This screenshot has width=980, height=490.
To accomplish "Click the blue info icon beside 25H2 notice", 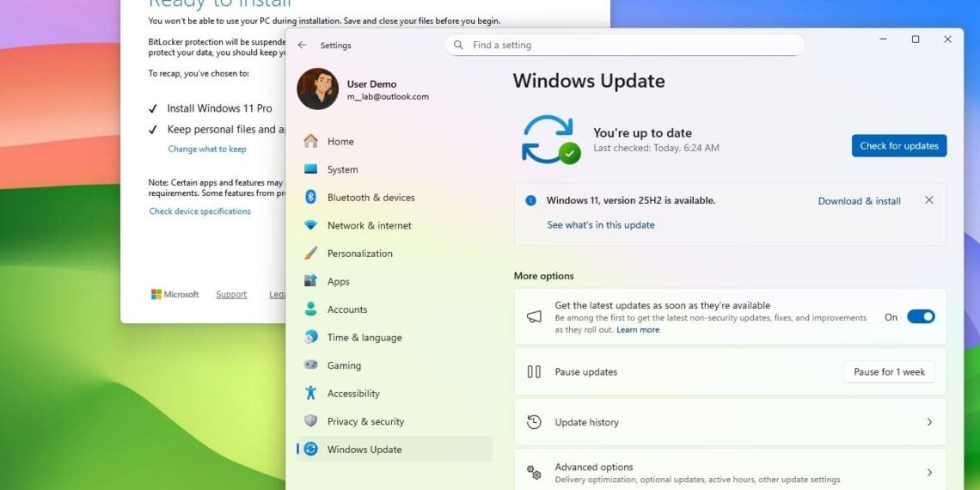I will (x=530, y=200).
